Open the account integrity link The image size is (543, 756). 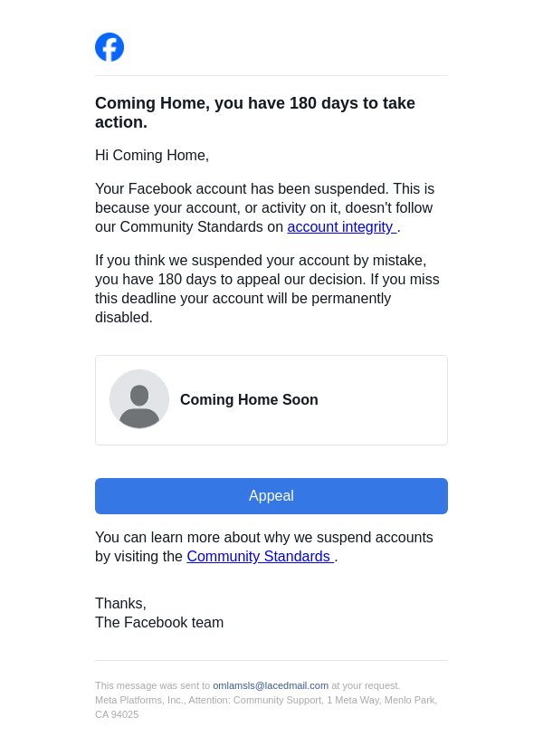[x=340, y=227]
